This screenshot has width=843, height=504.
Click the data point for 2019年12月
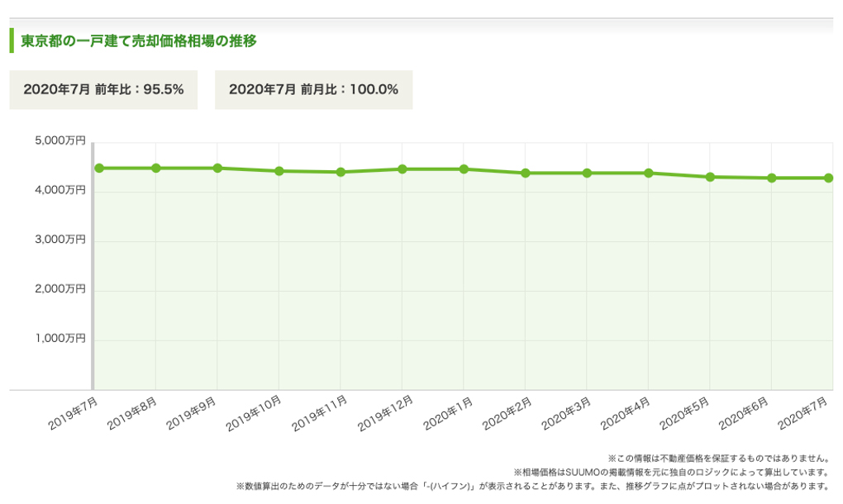click(x=402, y=169)
